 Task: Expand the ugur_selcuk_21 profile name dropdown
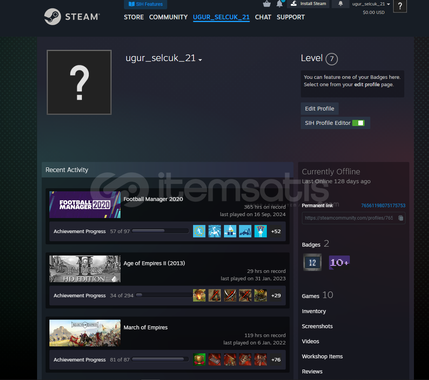coord(200,60)
